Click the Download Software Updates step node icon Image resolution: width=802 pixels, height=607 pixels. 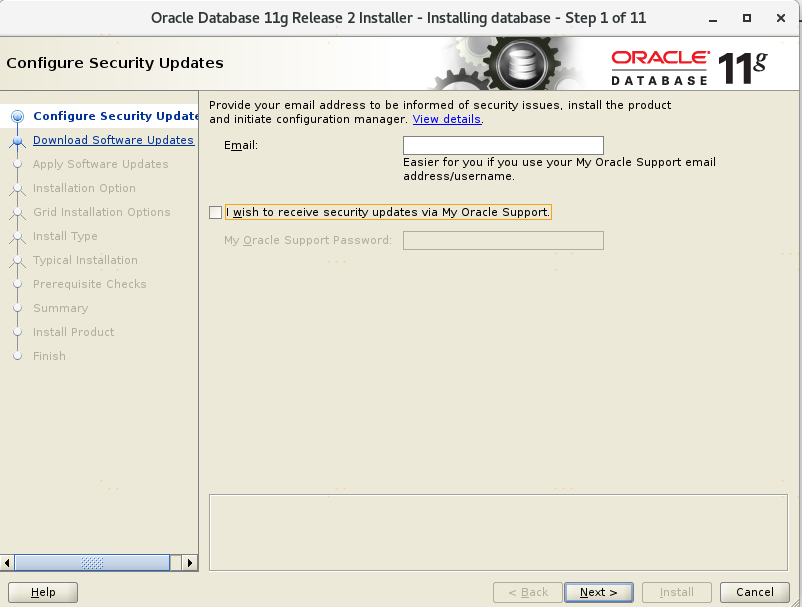(x=17, y=141)
